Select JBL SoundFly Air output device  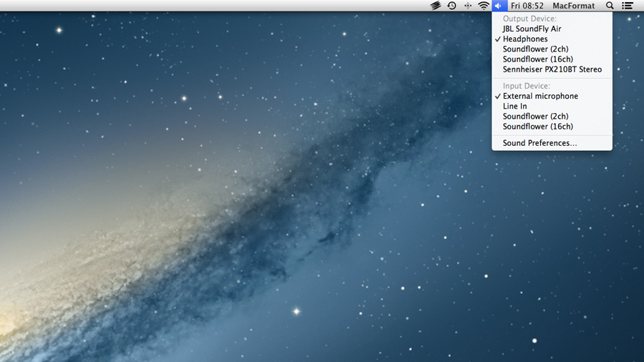552,29
